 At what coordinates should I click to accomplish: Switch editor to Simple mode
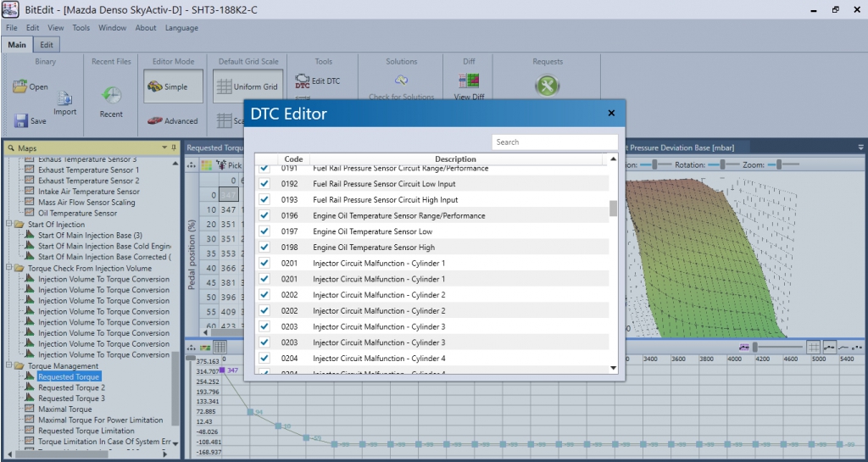(x=173, y=86)
